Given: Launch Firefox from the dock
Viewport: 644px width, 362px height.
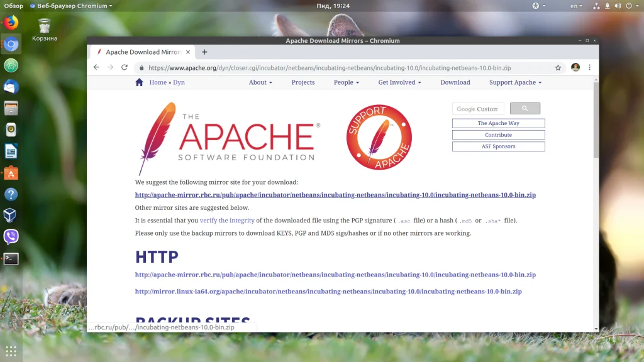Looking at the screenshot, I should [x=11, y=23].
